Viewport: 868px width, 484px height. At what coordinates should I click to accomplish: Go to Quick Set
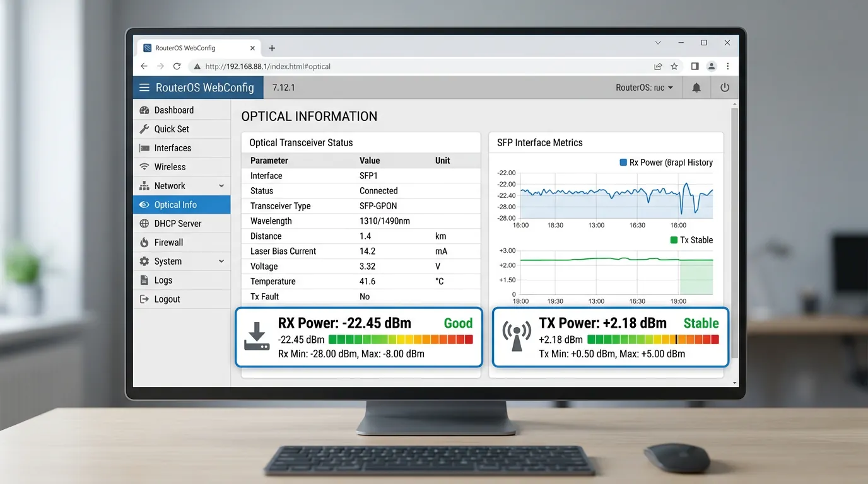[182, 129]
